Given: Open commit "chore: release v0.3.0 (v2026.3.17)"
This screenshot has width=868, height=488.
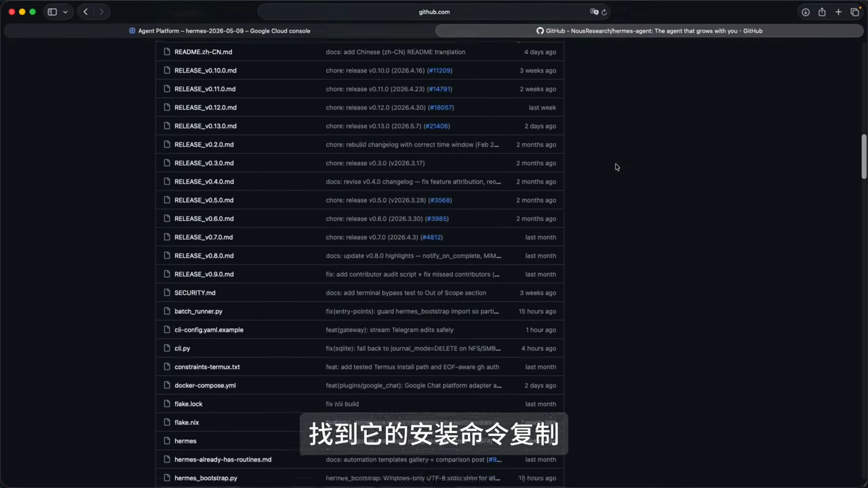Looking at the screenshot, I should (x=375, y=163).
